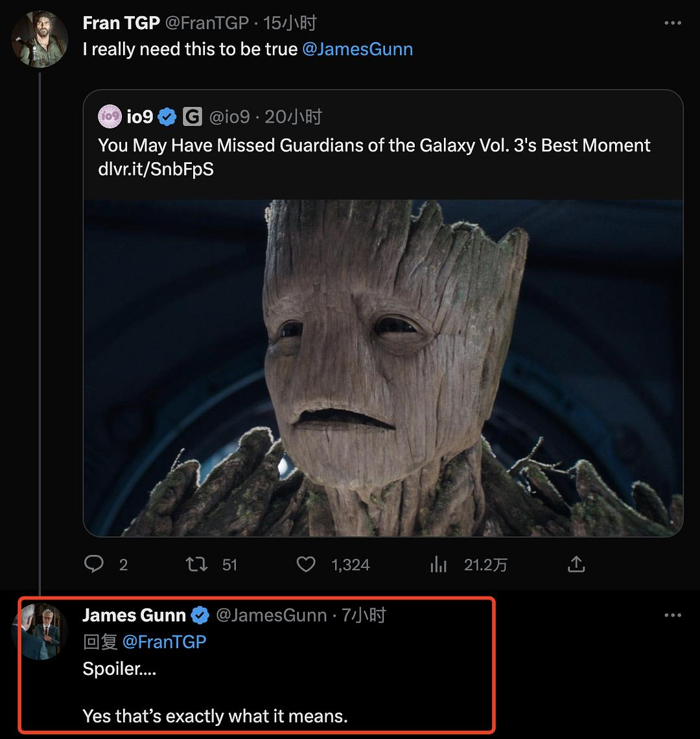Screen dimensions: 700x739
Task: Click the James Gunn display name
Action: [134, 615]
